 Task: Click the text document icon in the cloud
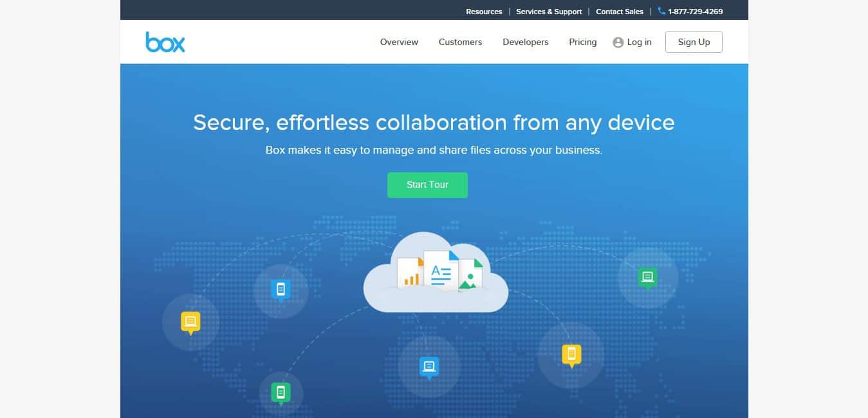tap(441, 271)
